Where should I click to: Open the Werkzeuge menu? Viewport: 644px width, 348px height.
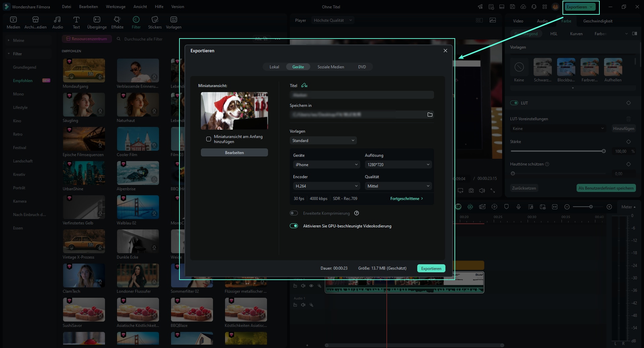pos(115,6)
